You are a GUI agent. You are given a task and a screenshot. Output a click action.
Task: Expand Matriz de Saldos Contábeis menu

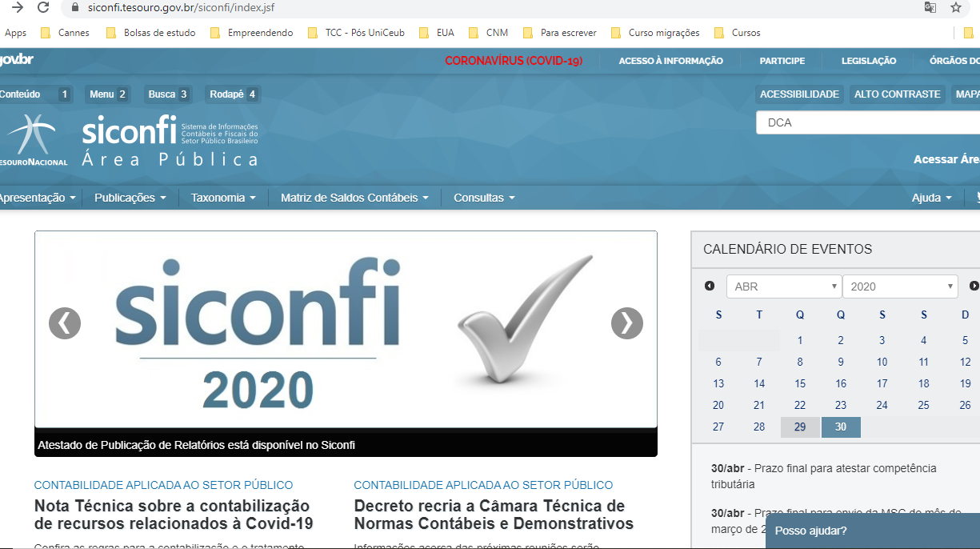coord(354,198)
